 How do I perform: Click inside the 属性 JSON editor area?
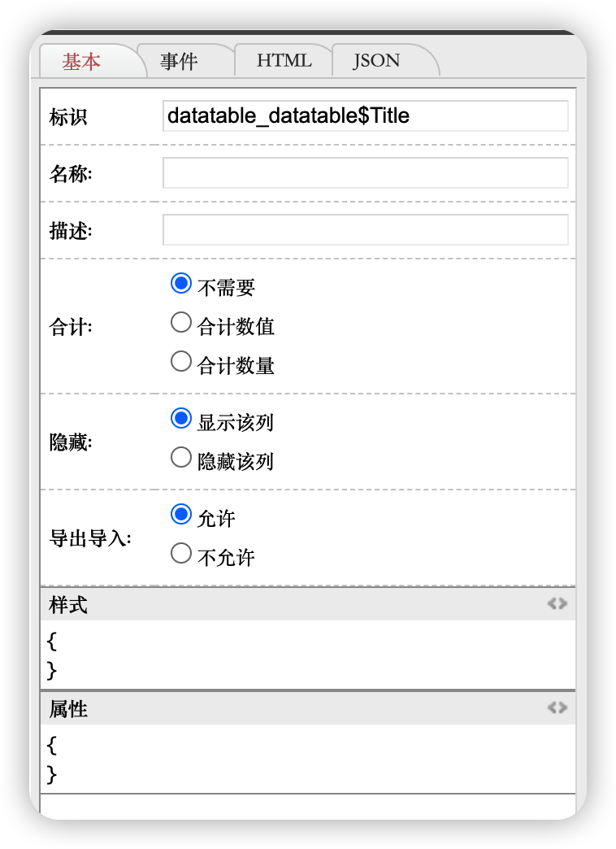click(x=307, y=760)
